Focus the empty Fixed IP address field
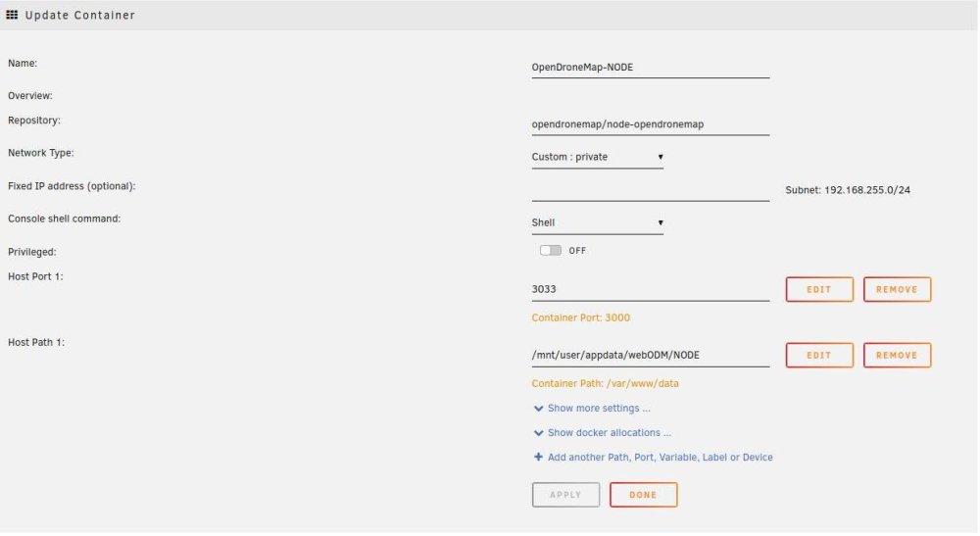The height and width of the screenshot is (536, 980). click(x=650, y=190)
